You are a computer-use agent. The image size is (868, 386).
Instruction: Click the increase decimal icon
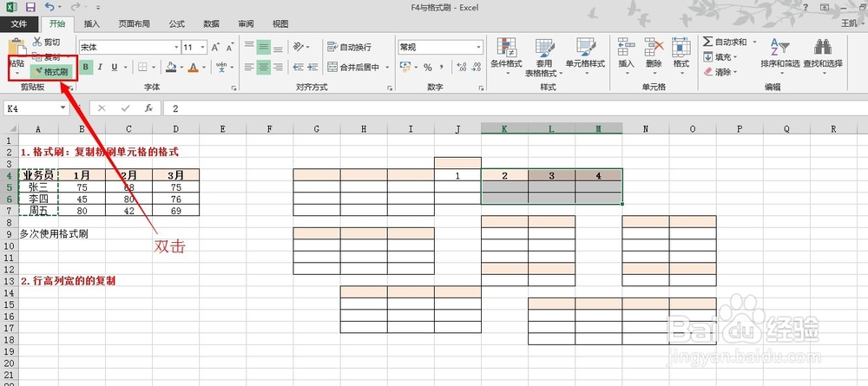pyautogui.click(x=462, y=67)
